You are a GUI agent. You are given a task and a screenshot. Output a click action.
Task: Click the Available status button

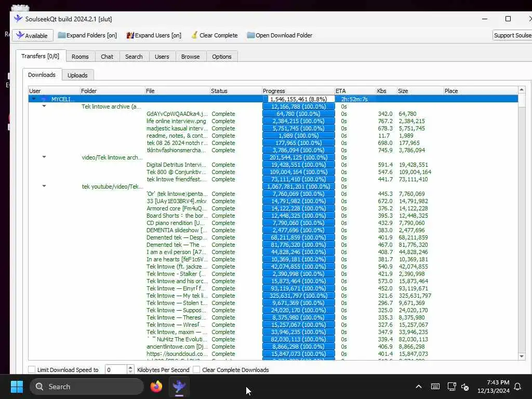33,36
